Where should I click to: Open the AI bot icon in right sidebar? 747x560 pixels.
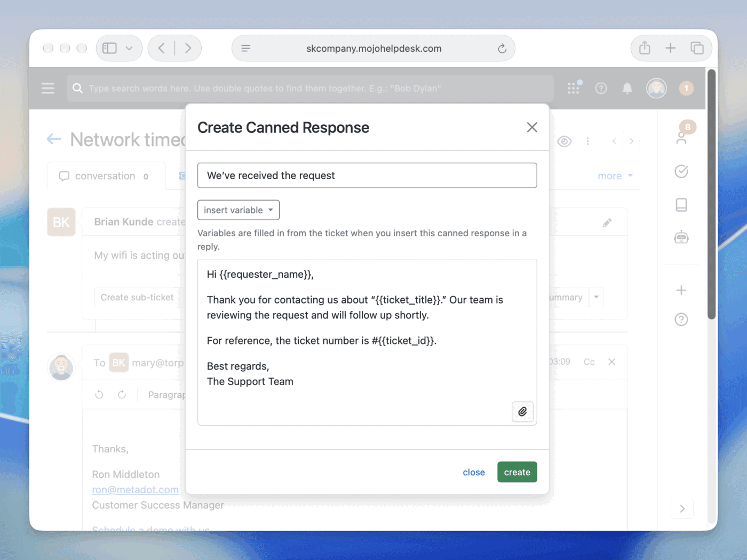click(681, 237)
